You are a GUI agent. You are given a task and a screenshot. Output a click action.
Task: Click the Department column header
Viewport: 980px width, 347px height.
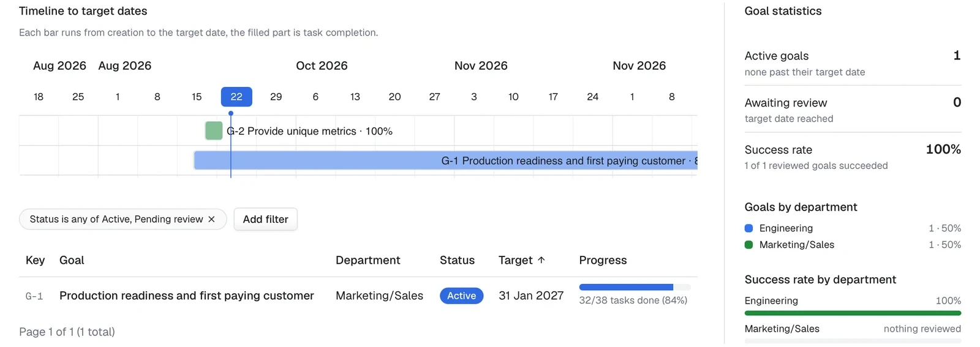click(x=367, y=260)
